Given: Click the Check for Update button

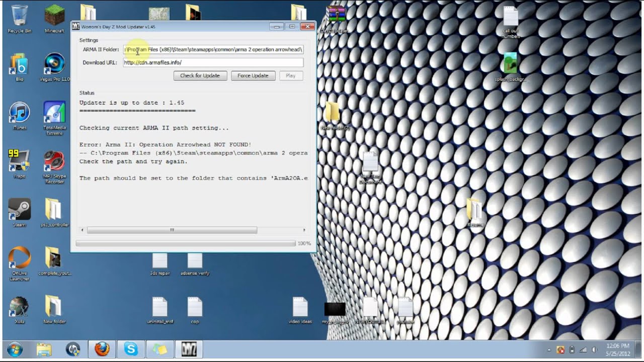Looking at the screenshot, I should pos(200,75).
